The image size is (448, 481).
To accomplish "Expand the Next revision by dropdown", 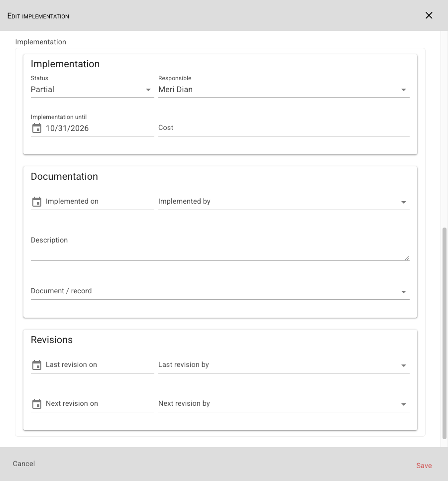I will click(x=284, y=404).
